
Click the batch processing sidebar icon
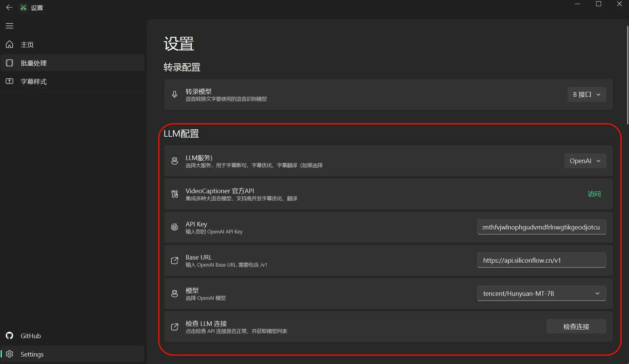[x=10, y=63]
